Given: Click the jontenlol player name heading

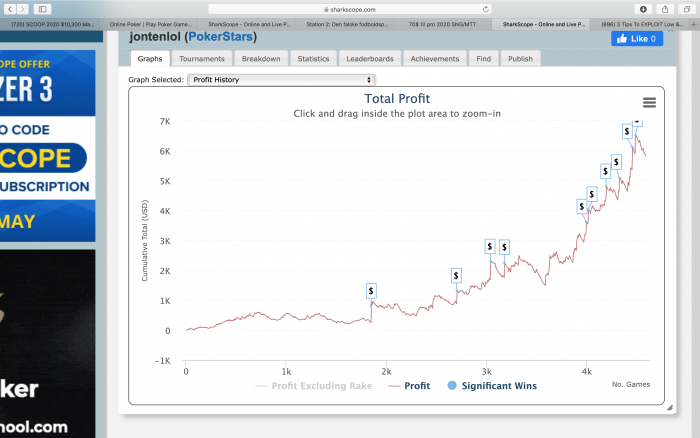Looking at the screenshot, I should point(155,37).
